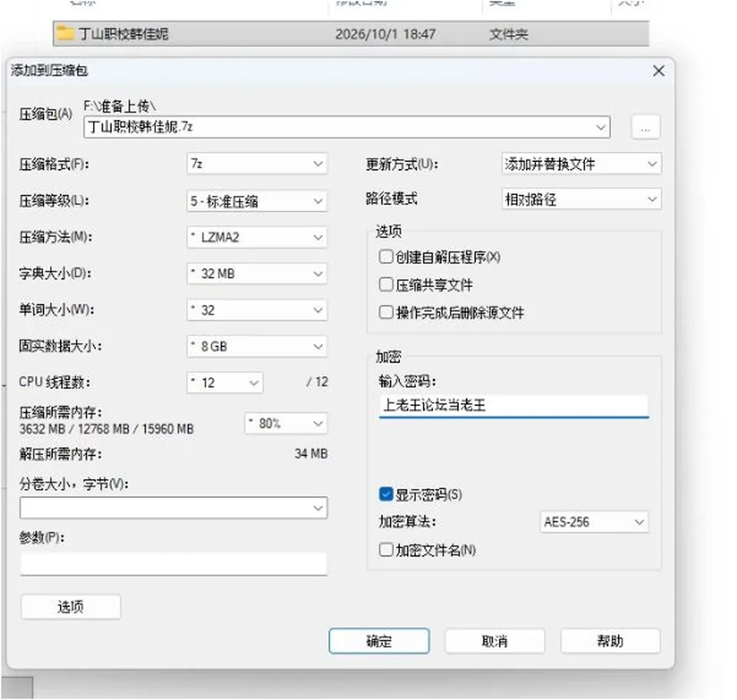Expand the 固实数据大小 8 GB dropdown
Viewport: 737px width, 700px height.
click(x=256, y=346)
